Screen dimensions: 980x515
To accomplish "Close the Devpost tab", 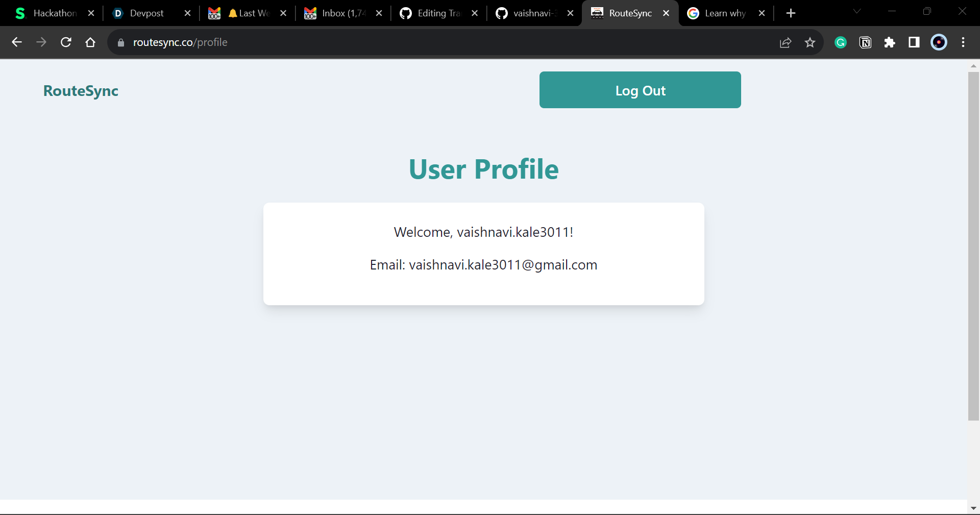I will (187, 13).
